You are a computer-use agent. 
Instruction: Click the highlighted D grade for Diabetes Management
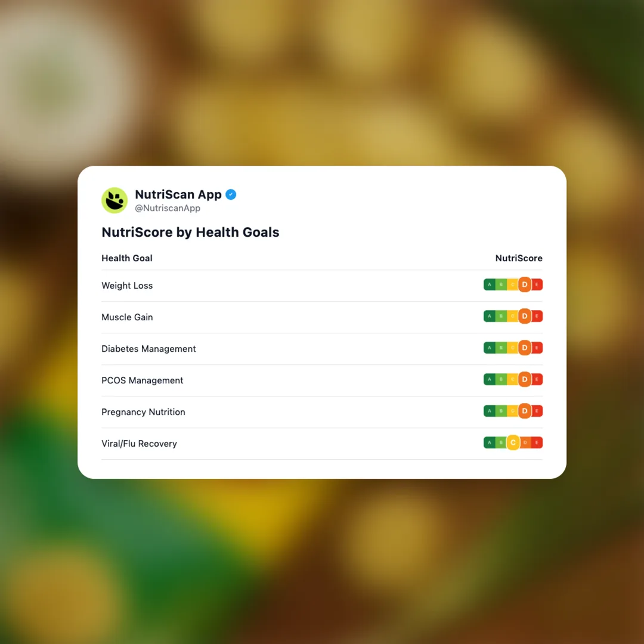tap(525, 348)
